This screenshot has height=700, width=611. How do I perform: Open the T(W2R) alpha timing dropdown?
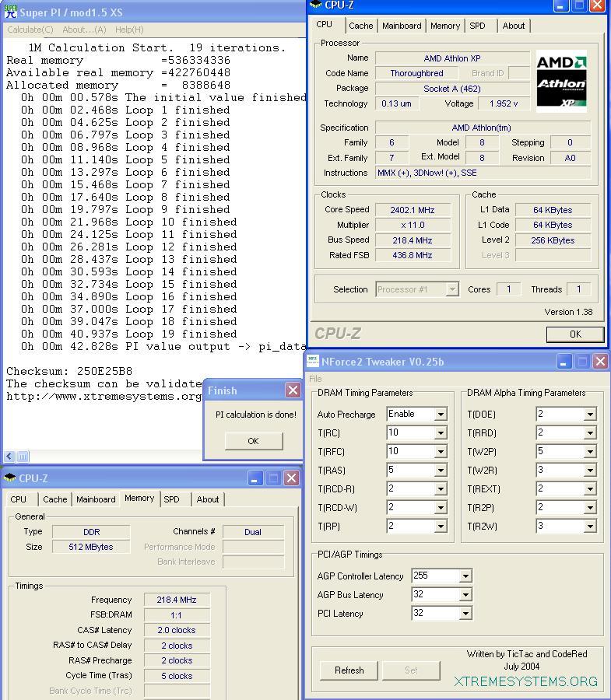[x=590, y=471]
